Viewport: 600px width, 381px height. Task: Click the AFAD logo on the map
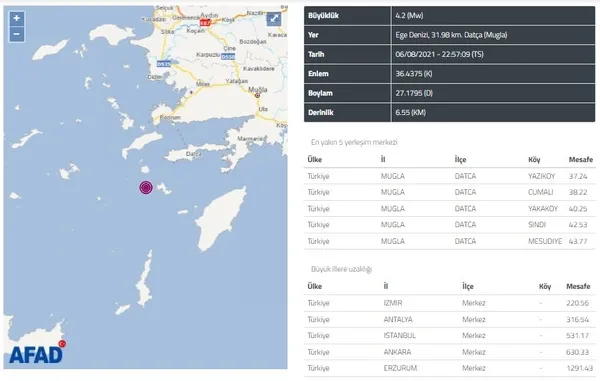37,353
